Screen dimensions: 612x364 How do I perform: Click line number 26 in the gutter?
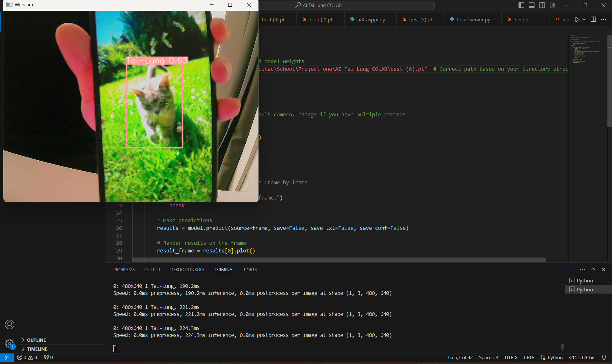(x=119, y=228)
